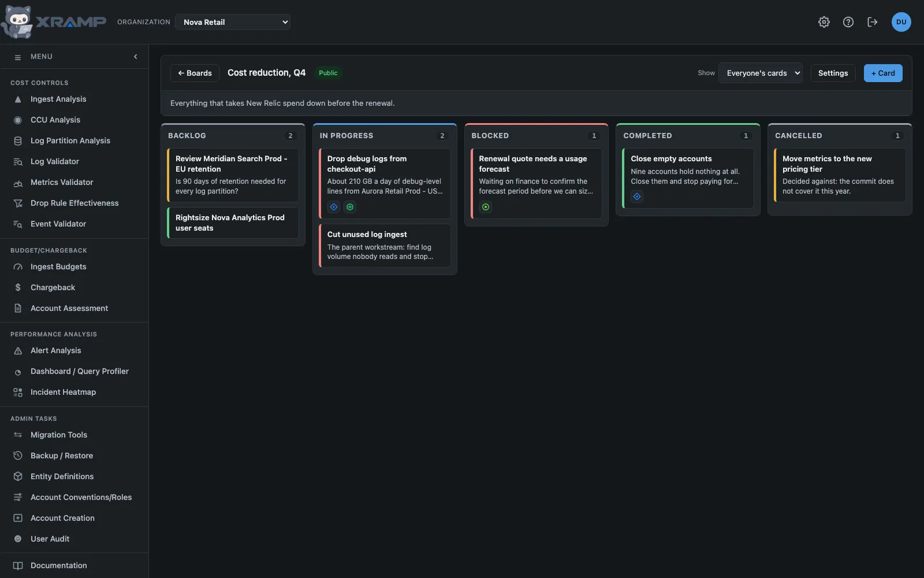This screenshot has width=924, height=578.
Task: Open the Everyone's cards filter dropdown
Action: pyautogui.click(x=761, y=73)
